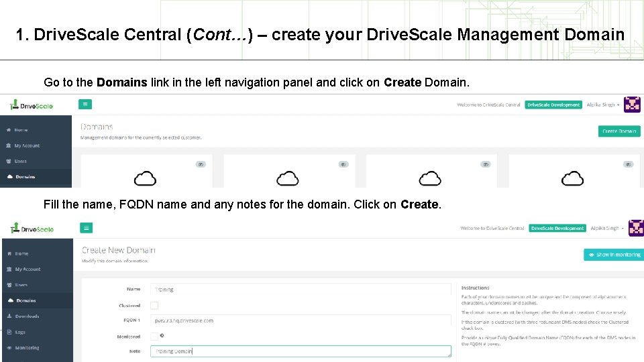Viewport: 644px width, 362px height.
Task: Open My Account in the Create New Domain sidebar
Action: tap(28, 269)
